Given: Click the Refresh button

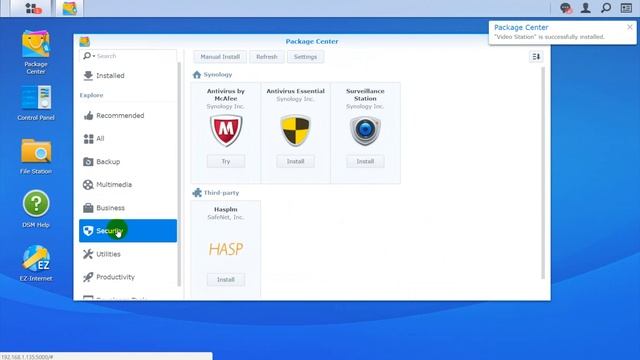Looking at the screenshot, I should pos(267,57).
